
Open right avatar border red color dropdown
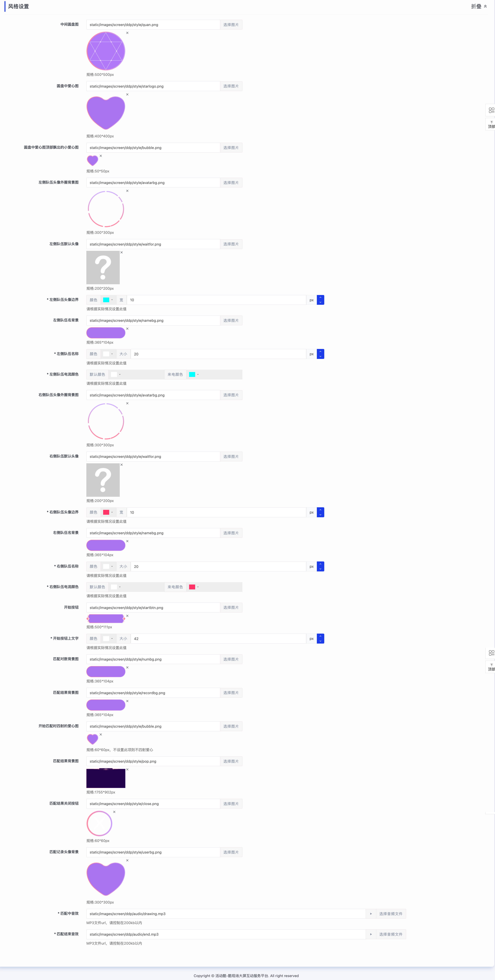[108, 512]
